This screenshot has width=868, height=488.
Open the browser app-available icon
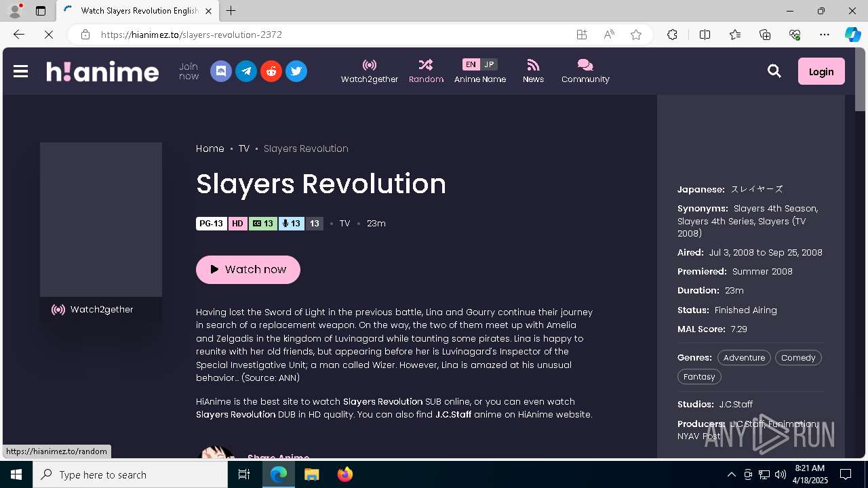pos(582,35)
